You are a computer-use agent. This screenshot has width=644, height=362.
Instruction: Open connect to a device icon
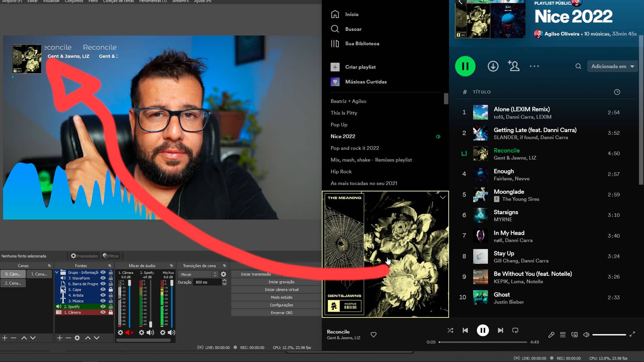pos(575,335)
